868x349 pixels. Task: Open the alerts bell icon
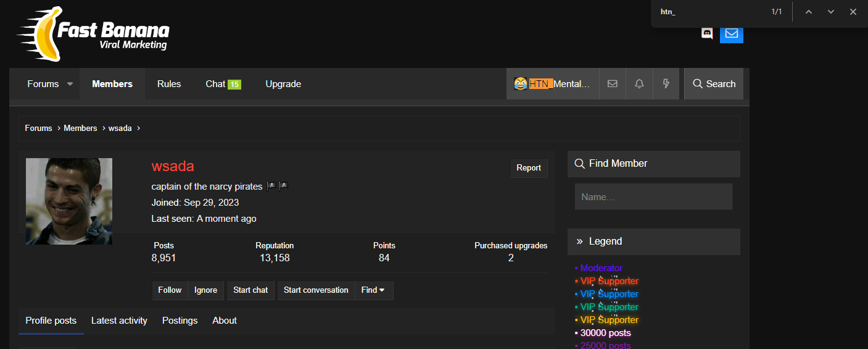point(639,84)
